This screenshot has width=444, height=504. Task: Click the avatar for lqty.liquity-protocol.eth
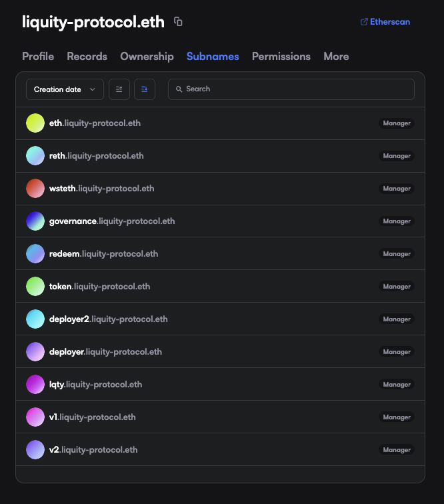[x=35, y=385]
